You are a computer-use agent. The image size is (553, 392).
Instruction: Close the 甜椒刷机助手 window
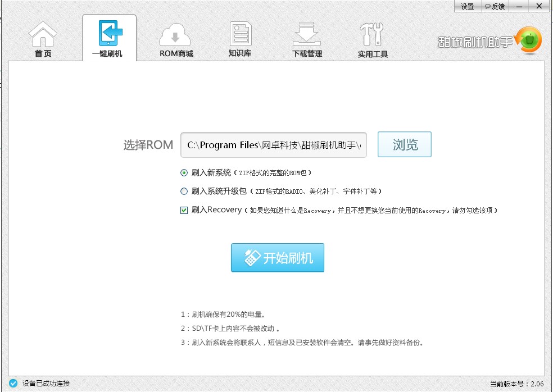tap(540, 6)
